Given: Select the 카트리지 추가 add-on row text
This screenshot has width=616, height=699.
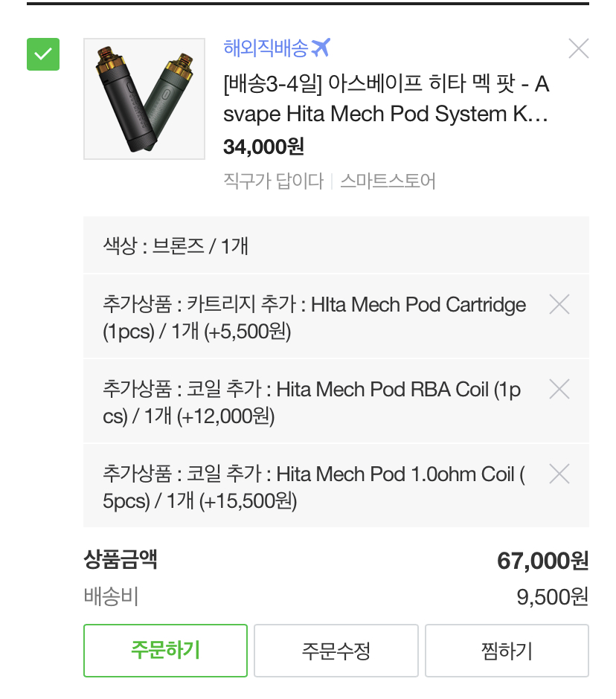Looking at the screenshot, I should click(314, 318).
